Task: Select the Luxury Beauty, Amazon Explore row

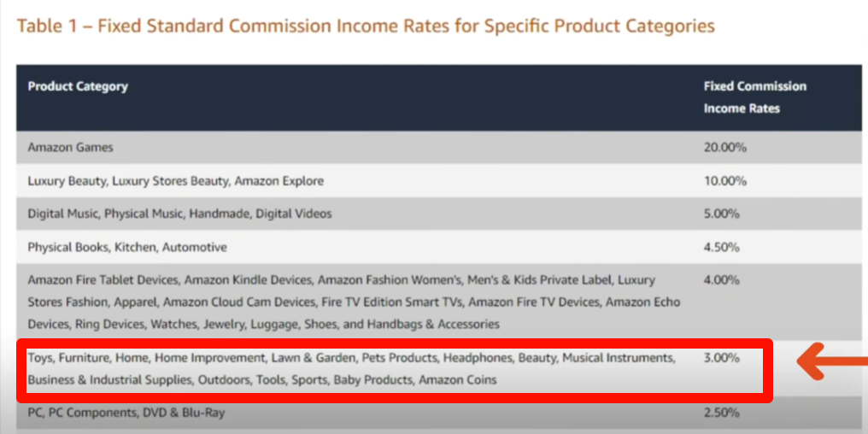Action: pyautogui.click(x=175, y=181)
